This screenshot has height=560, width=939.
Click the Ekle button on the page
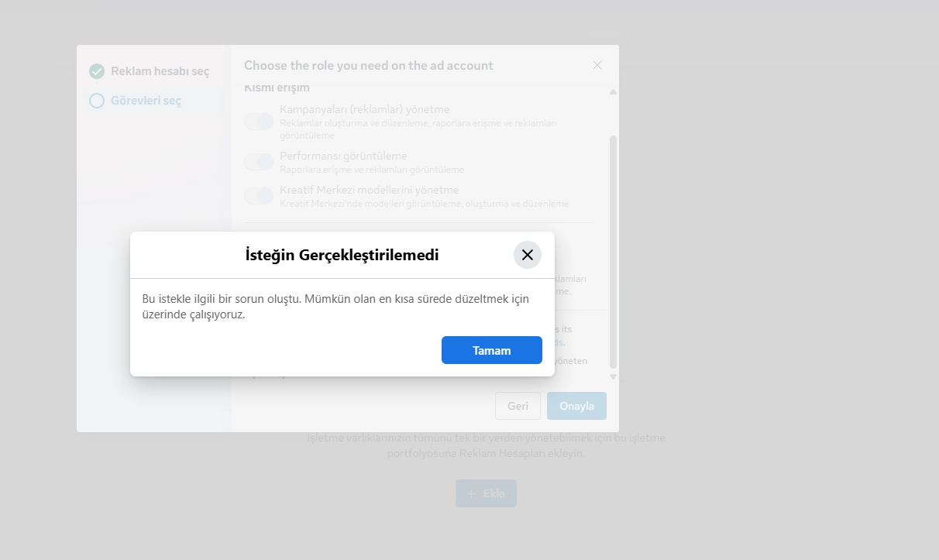486,493
